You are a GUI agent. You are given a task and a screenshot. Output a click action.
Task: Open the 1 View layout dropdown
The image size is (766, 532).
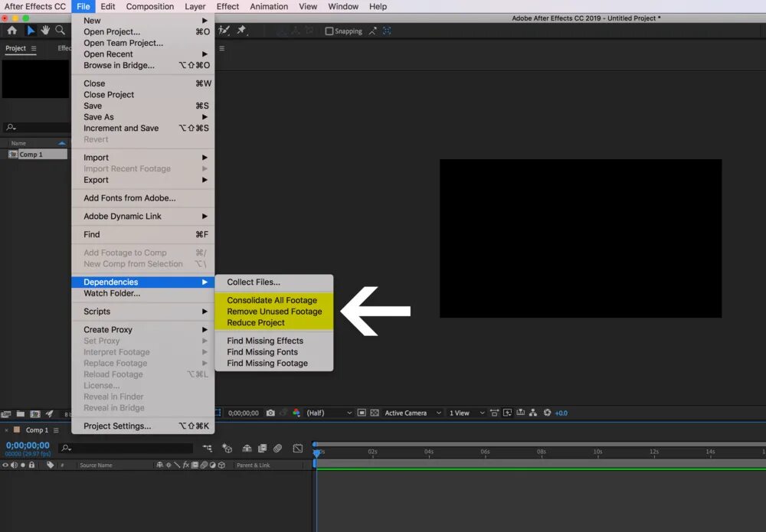pos(467,413)
